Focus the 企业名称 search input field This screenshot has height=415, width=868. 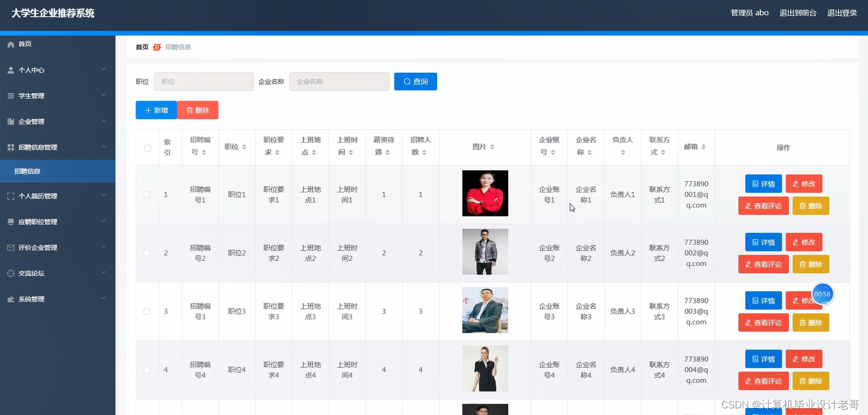(340, 81)
